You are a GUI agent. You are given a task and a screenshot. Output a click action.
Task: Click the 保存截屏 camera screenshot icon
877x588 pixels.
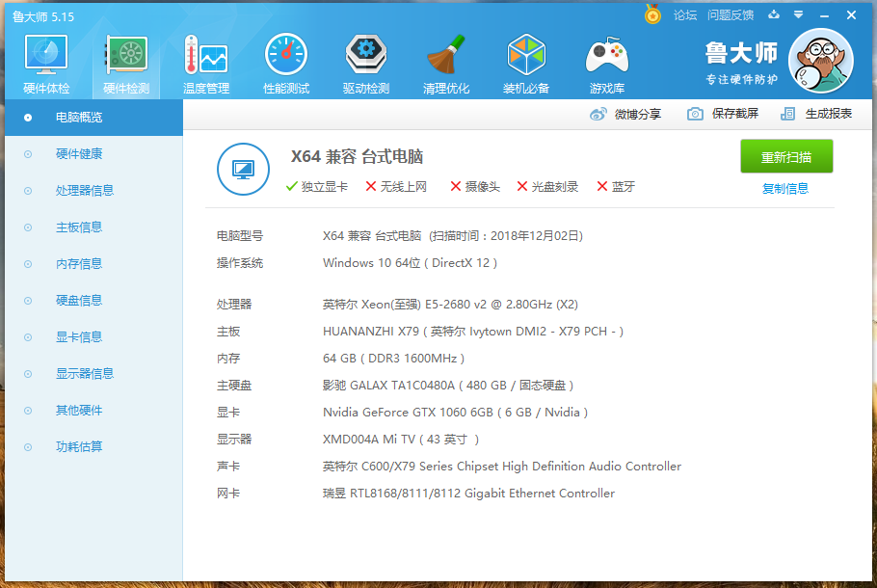click(695, 113)
